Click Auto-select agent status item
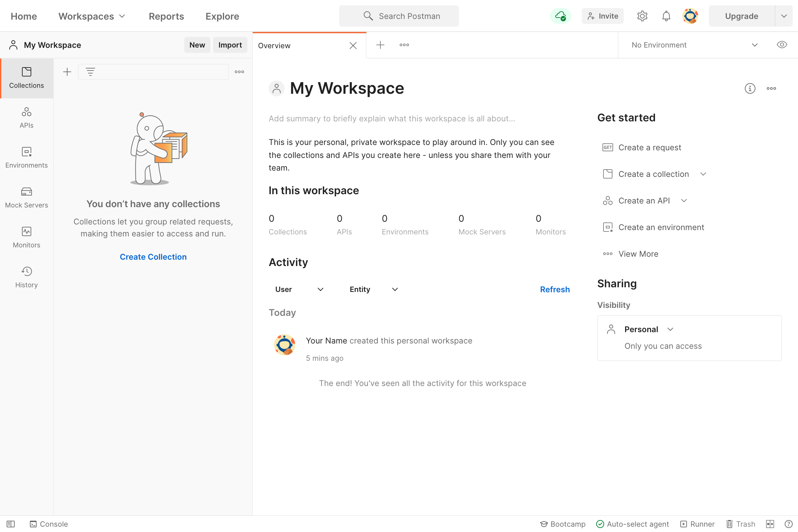The width and height of the screenshot is (798, 532). (x=632, y=524)
